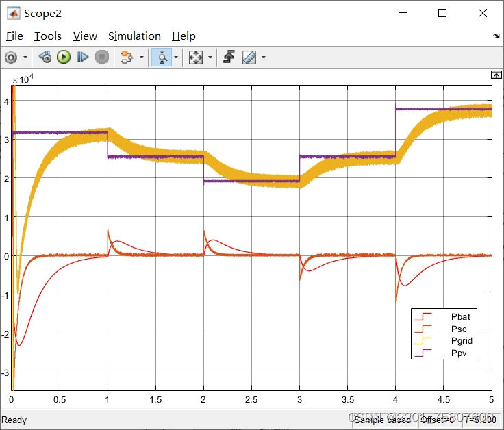This screenshot has width=504, height=430.
Task: Click the purple Ppv legend line sample
Action: click(423, 353)
